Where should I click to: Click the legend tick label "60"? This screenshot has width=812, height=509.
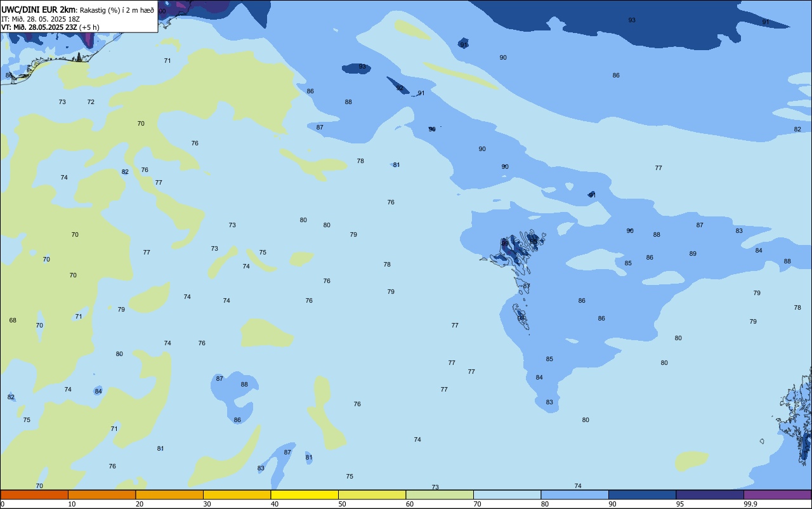410,504
